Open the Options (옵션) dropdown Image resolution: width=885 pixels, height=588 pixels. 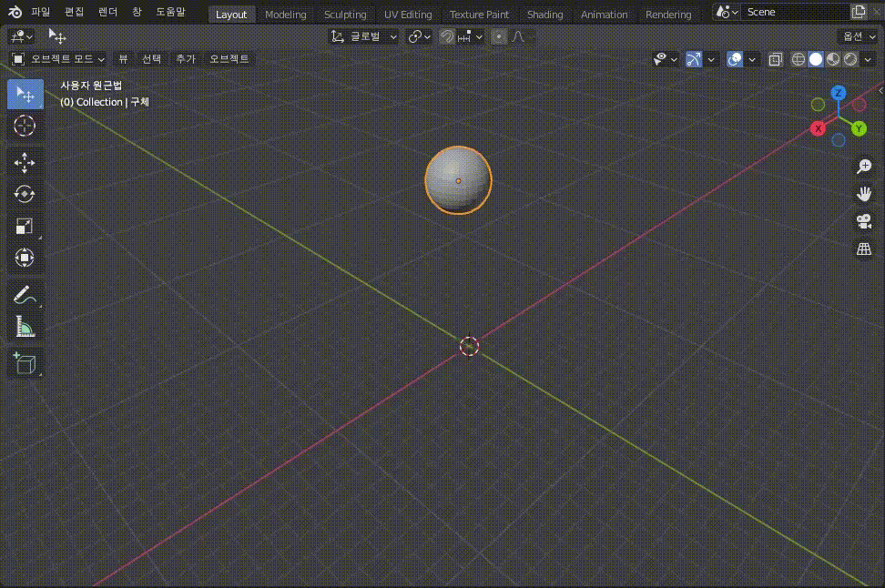tap(859, 36)
